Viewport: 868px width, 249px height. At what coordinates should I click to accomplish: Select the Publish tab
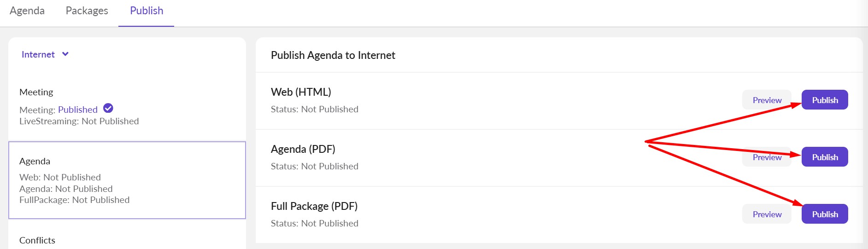(147, 11)
